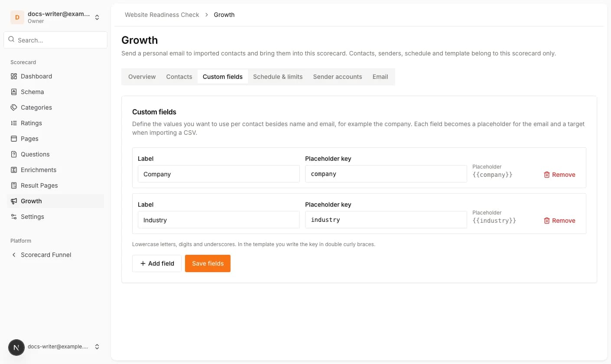Viewport: 611px width, 364px height.
Task: Click the Questions icon in sidebar
Action: click(14, 154)
